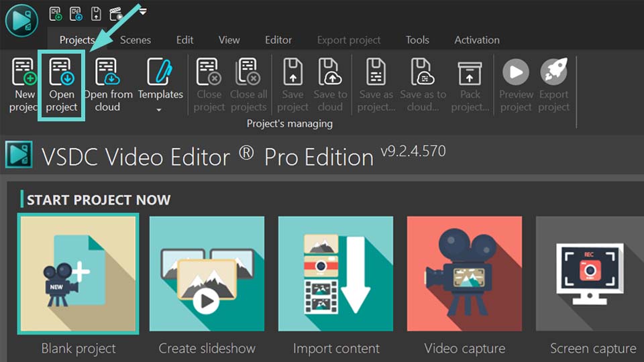Open the View ribbon tab
Image resolution: width=644 pixels, height=362 pixels.
[x=229, y=40]
